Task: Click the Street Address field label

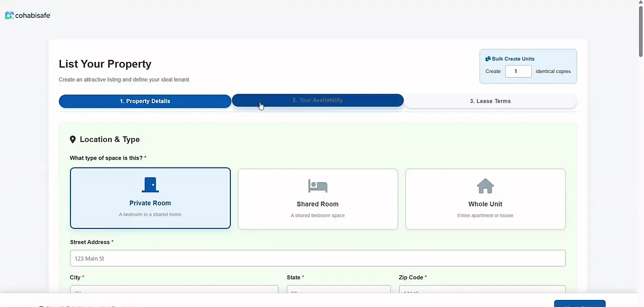Action: click(x=92, y=242)
